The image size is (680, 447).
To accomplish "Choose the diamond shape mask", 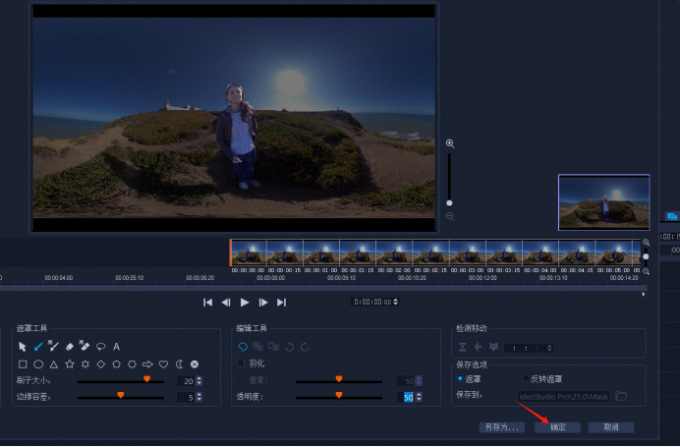I will point(101,364).
